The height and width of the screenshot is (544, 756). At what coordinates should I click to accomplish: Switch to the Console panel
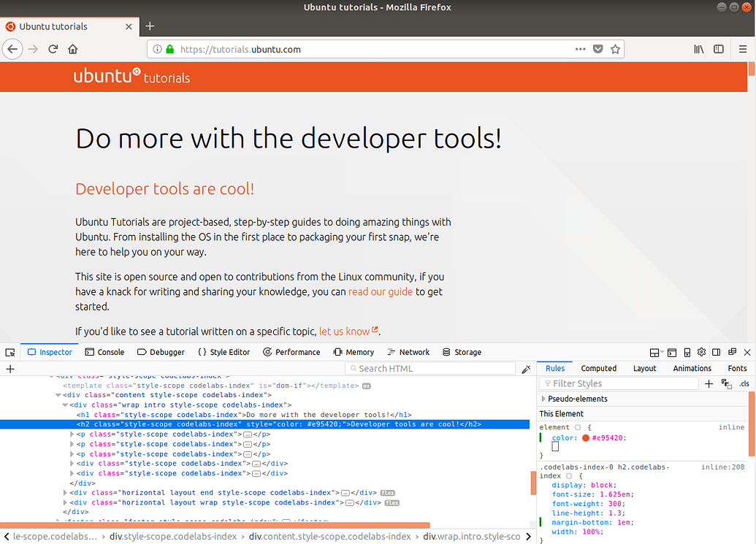(104, 352)
